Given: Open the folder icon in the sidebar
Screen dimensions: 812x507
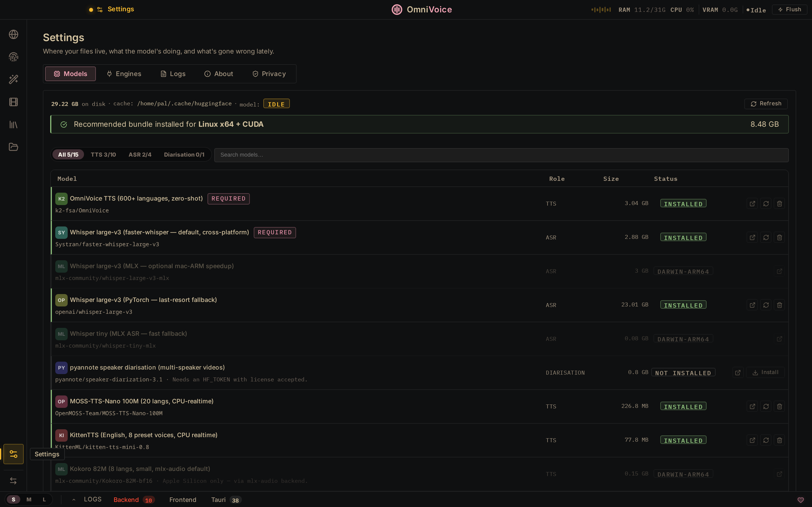Looking at the screenshot, I should tap(13, 147).
